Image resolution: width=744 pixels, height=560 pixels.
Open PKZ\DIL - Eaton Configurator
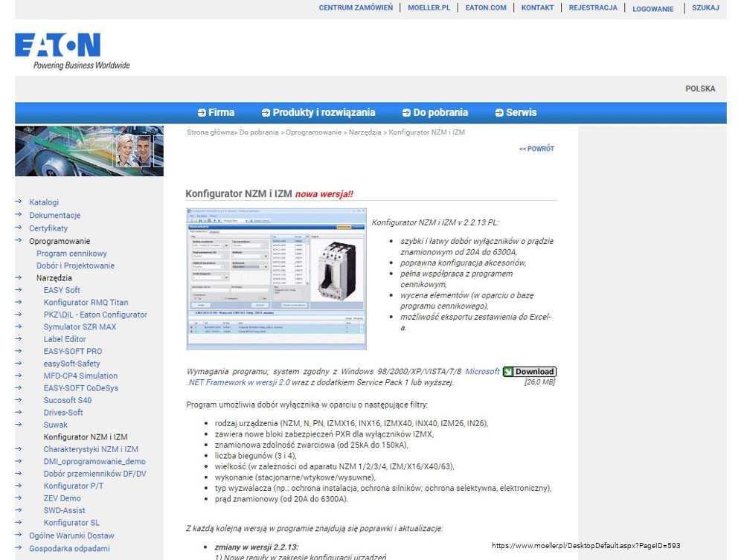coord(95,315)
